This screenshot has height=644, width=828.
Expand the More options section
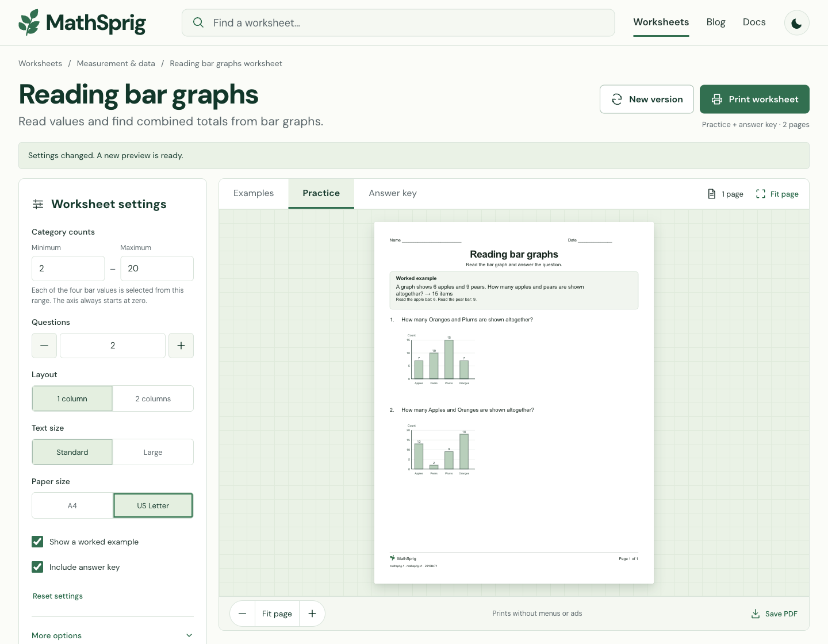(x=113, y=635)
